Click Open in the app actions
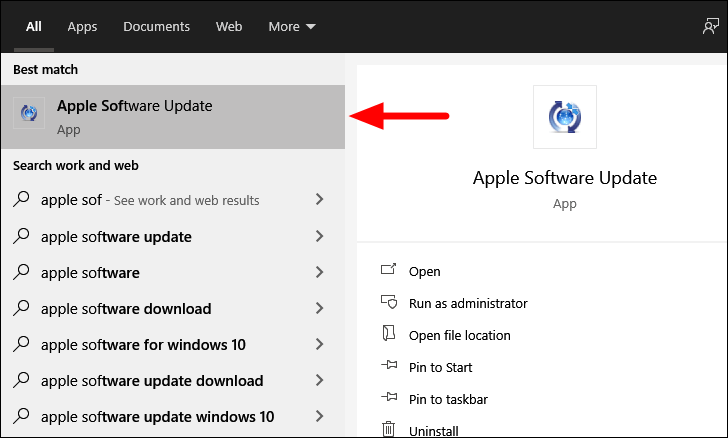728x438 pixels. click(424, 271)
